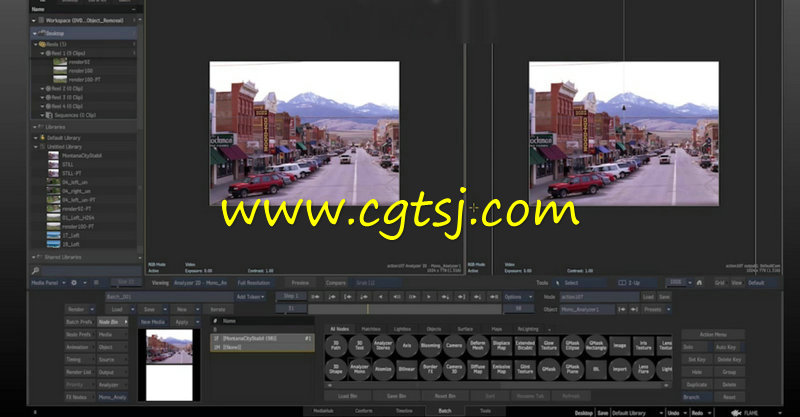This screenshot has width=800, height=417.
Task: Select the Diffuse Map node
Action: (x=478, y=369)
